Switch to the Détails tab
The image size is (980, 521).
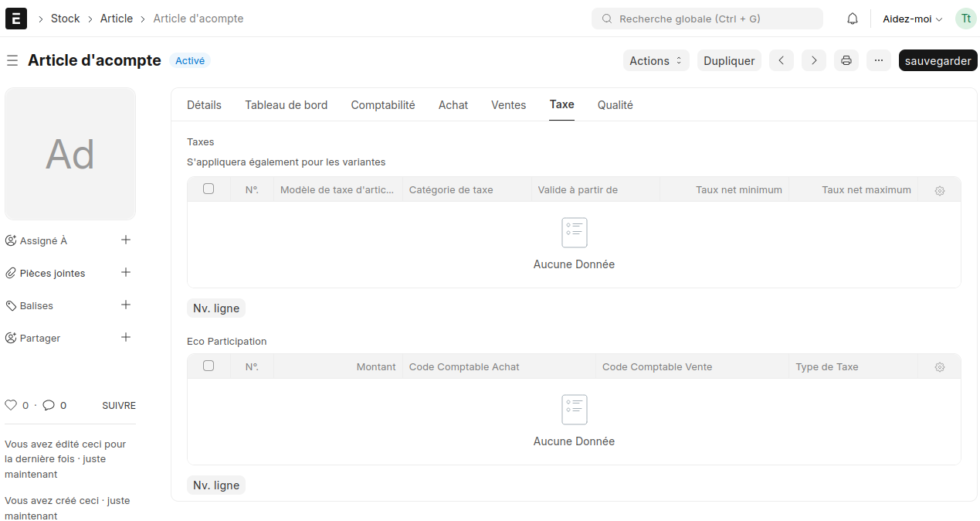point(204,105)
